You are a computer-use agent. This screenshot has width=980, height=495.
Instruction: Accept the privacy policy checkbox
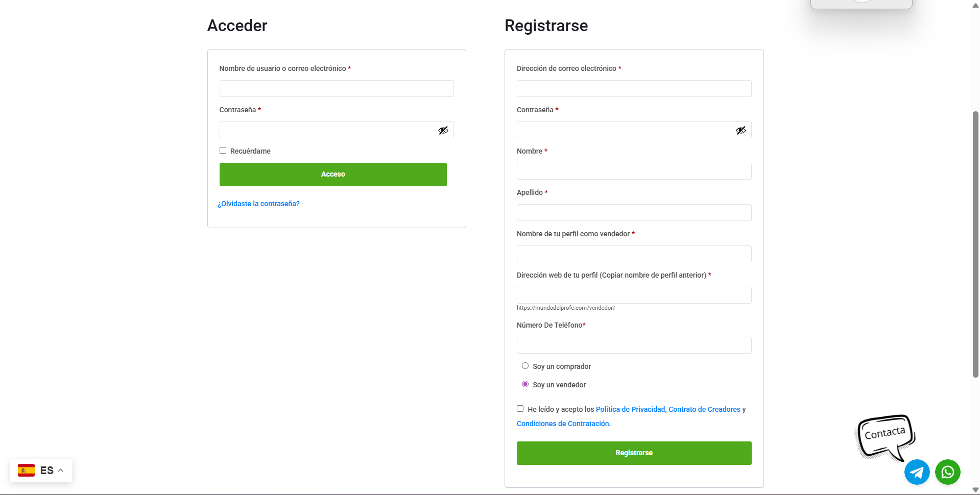point(520,409)
